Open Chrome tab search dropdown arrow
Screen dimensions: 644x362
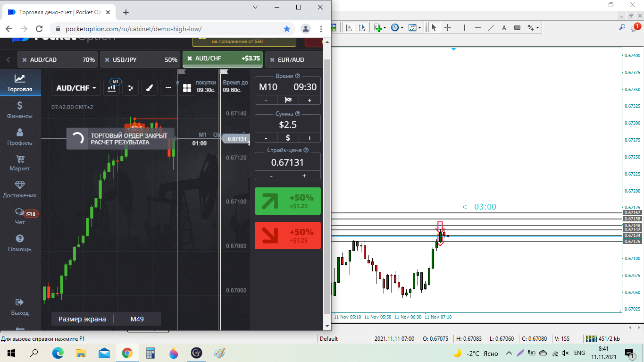[x=255, y=7]
